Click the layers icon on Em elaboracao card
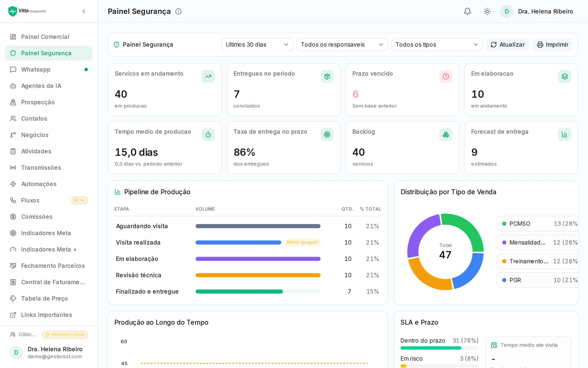 point(565,76)
